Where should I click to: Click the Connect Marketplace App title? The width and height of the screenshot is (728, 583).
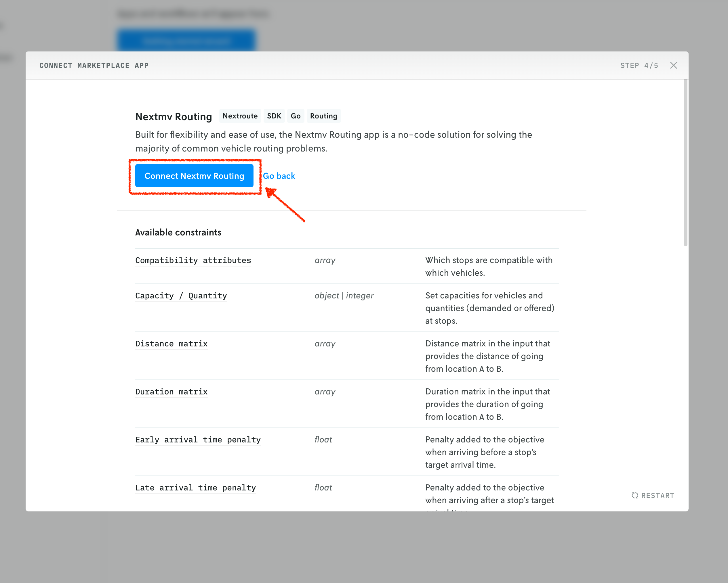tap(94, 66)
